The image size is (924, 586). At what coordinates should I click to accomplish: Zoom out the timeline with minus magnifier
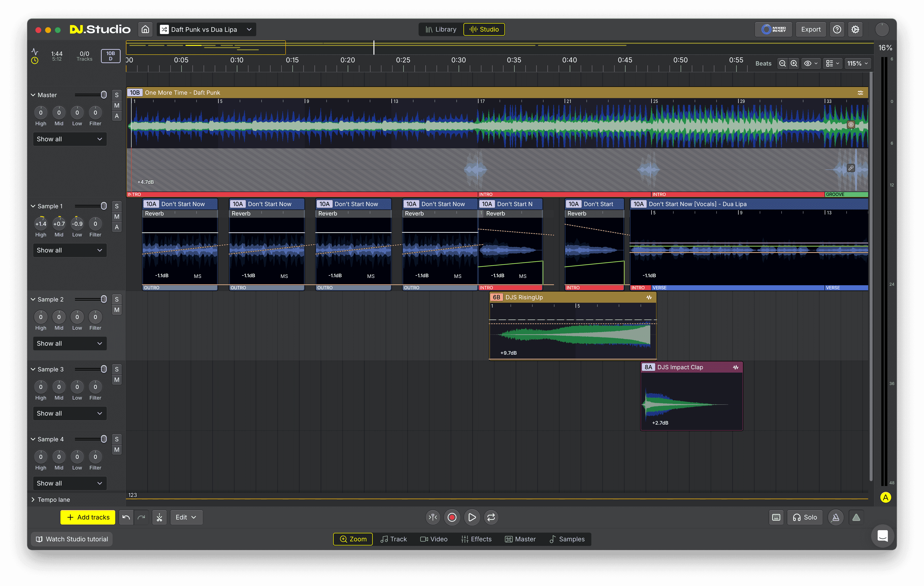pos(782,63)
